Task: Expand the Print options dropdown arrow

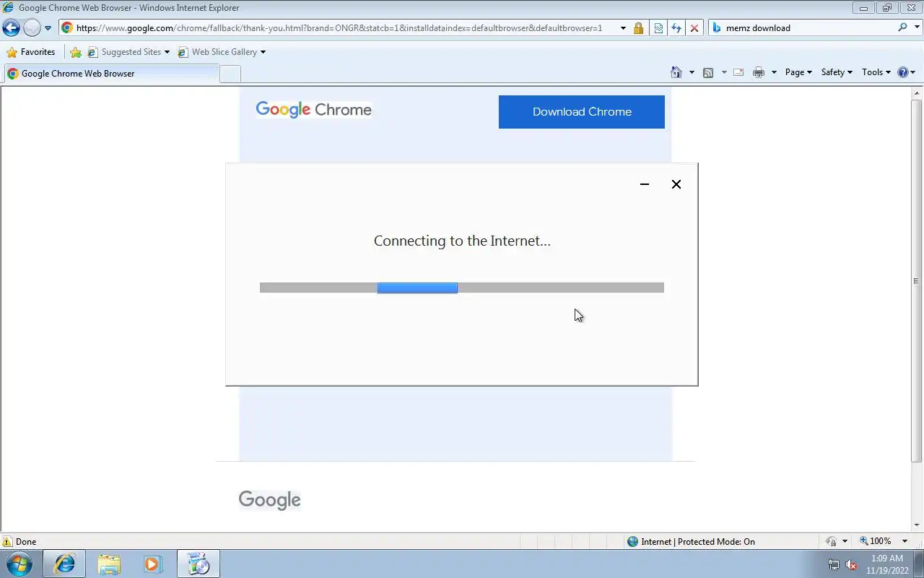Action: 774,72
